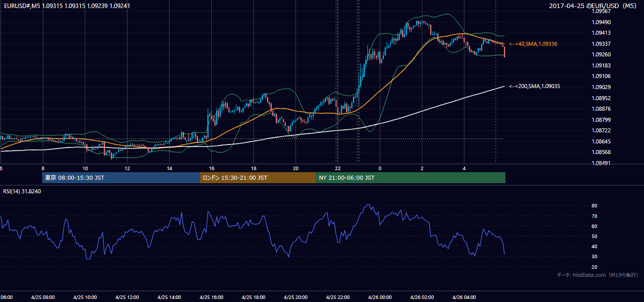This screenshot has height=302, width=644.
Task: Click RSI scale value 50
Action: coord(595,236)
